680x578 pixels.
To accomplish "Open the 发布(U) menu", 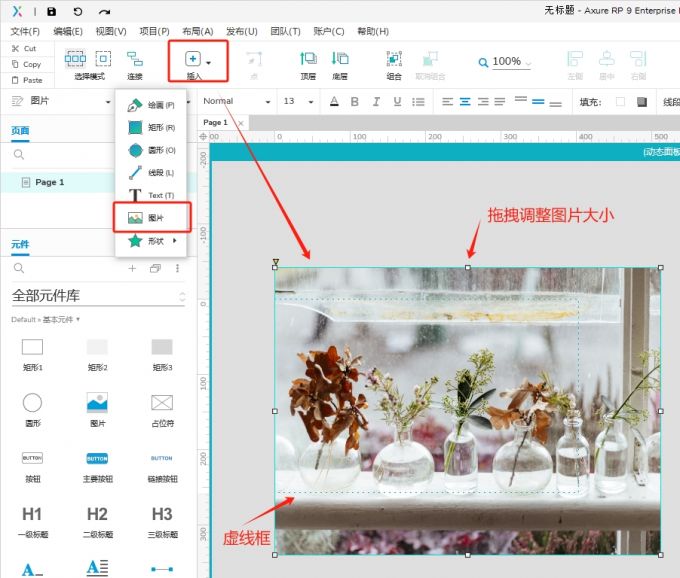I will [x=242, y=31].
